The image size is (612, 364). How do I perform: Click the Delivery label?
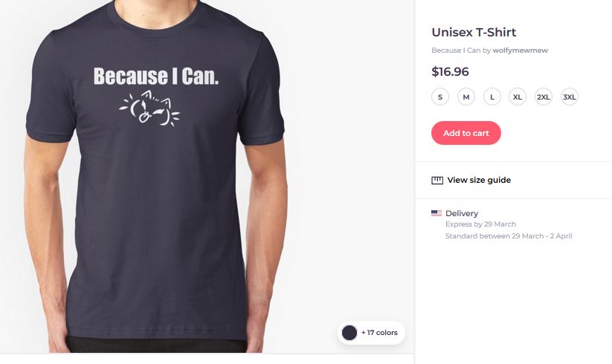[462, 213]
